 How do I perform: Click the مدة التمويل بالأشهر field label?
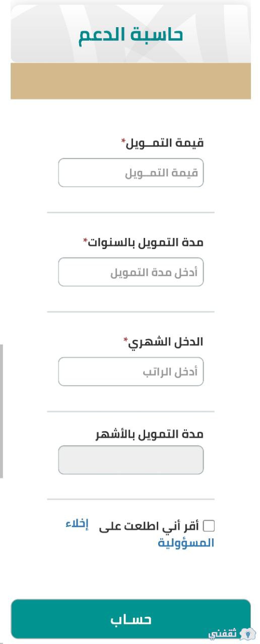150,434
